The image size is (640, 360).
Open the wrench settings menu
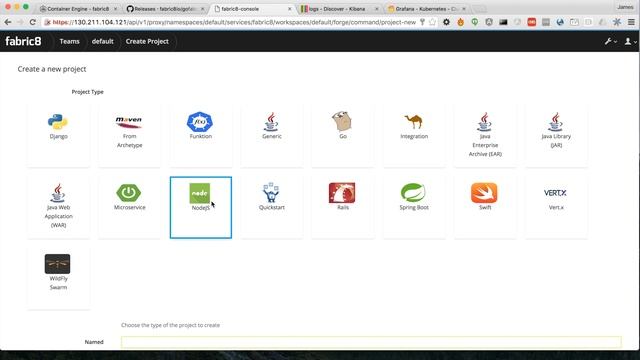pos(611,41)
